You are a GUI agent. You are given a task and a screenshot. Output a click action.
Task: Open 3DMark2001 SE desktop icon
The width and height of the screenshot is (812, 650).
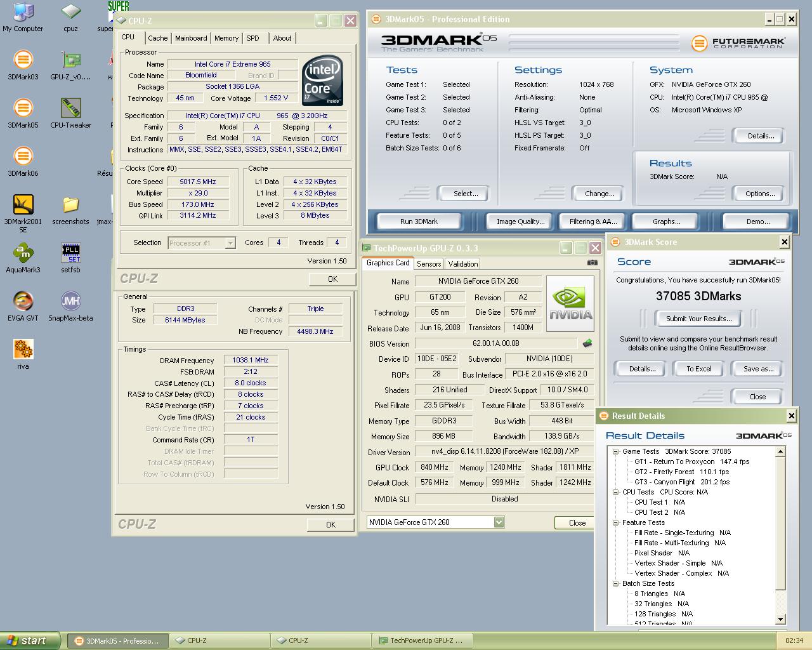tap(23, 214)
